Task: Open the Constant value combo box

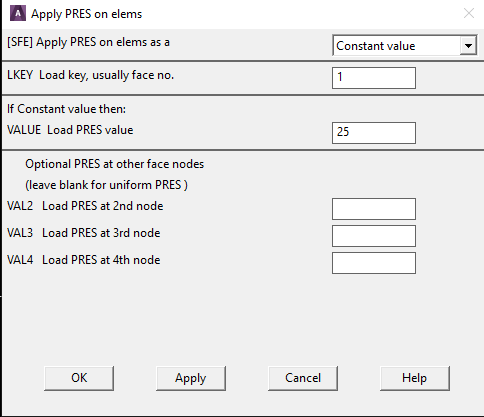Action: click(405, 45)
